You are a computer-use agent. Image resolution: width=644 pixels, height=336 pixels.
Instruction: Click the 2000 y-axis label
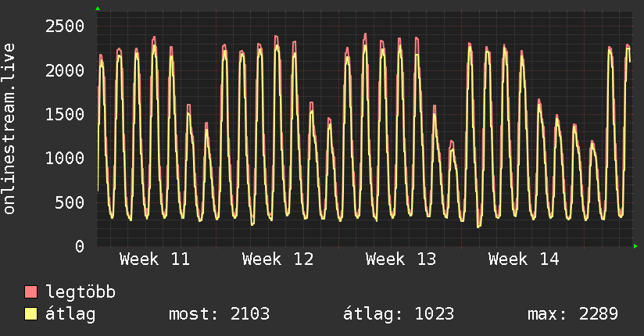point(65,70)
